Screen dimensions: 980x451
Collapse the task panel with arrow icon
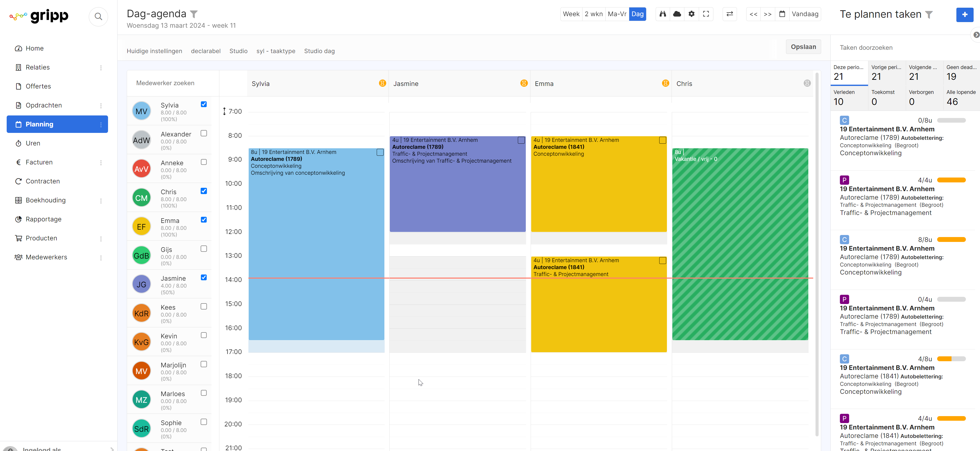tap(976, 35)
